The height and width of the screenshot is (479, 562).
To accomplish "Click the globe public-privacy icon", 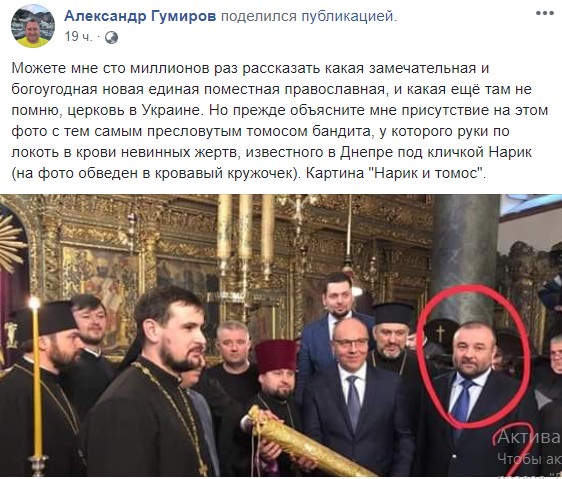I will [x=111, y=37].
